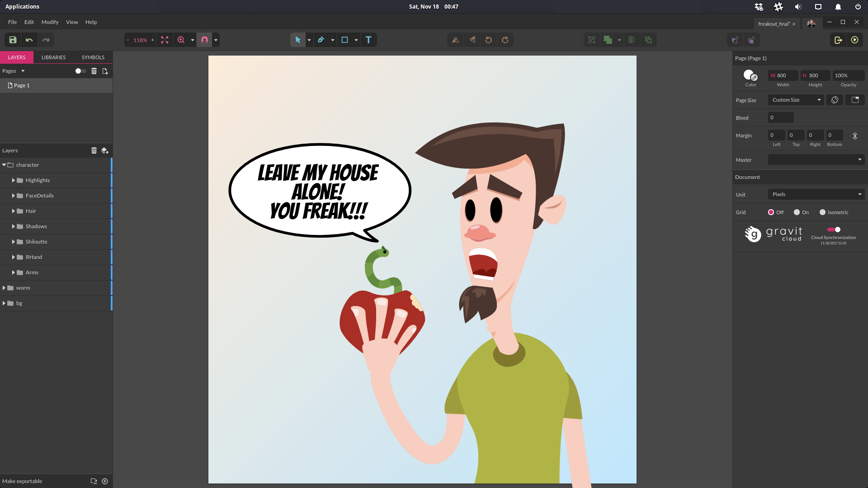Open the Unit Pixels dropdown
Screen dimensions: 868x488
[x=816, y=194]
